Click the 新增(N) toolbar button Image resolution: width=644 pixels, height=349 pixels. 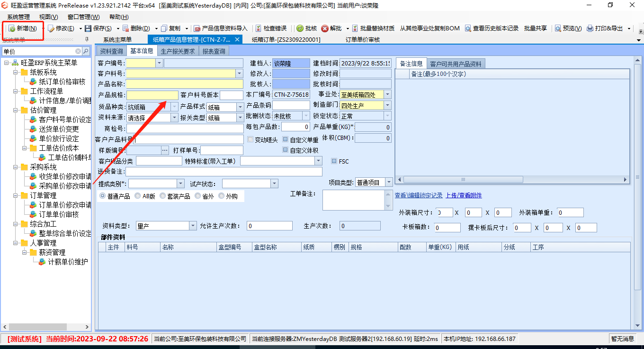(23, 28)
